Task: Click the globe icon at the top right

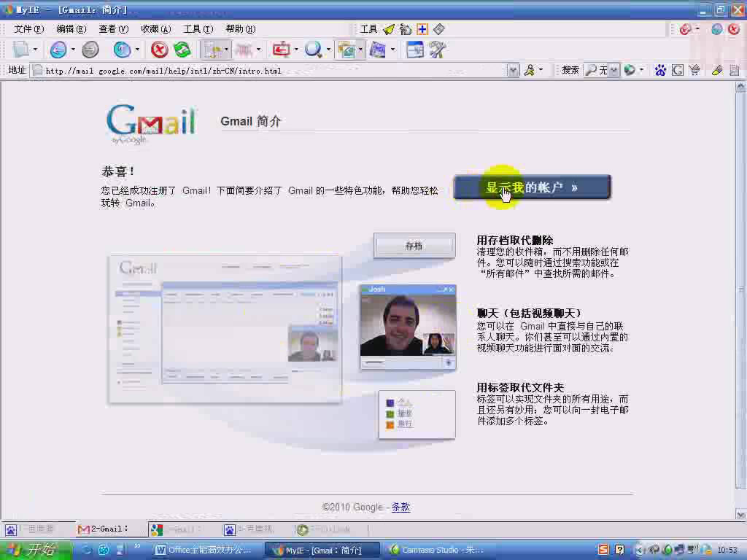Action: click(x=716, y=29)
